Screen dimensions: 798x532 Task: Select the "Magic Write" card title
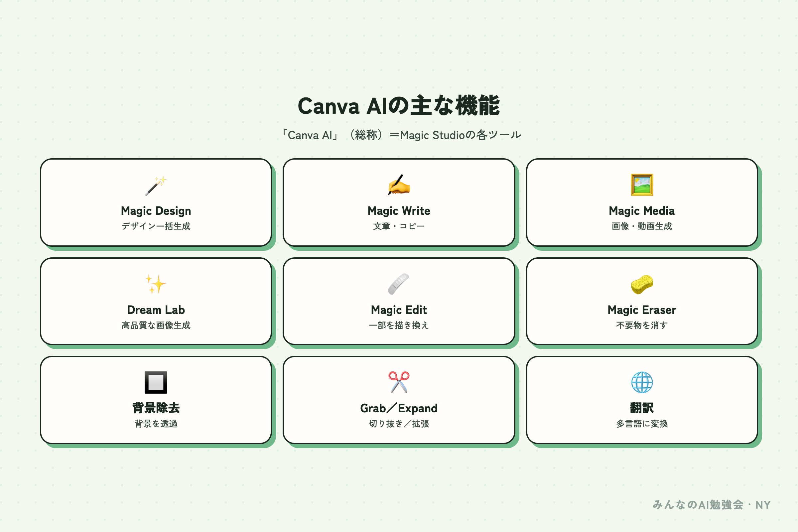(399, 211)
